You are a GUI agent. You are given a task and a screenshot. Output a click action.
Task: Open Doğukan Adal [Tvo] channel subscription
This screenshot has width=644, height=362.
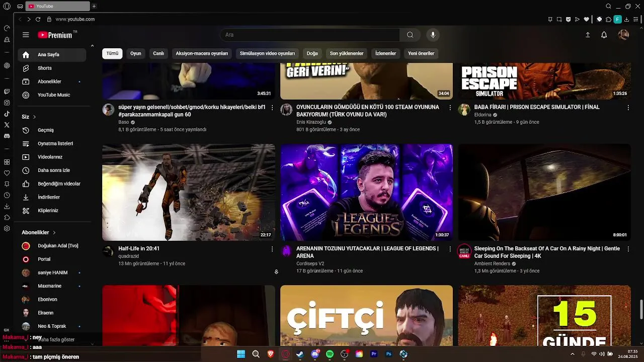point(52,246)
